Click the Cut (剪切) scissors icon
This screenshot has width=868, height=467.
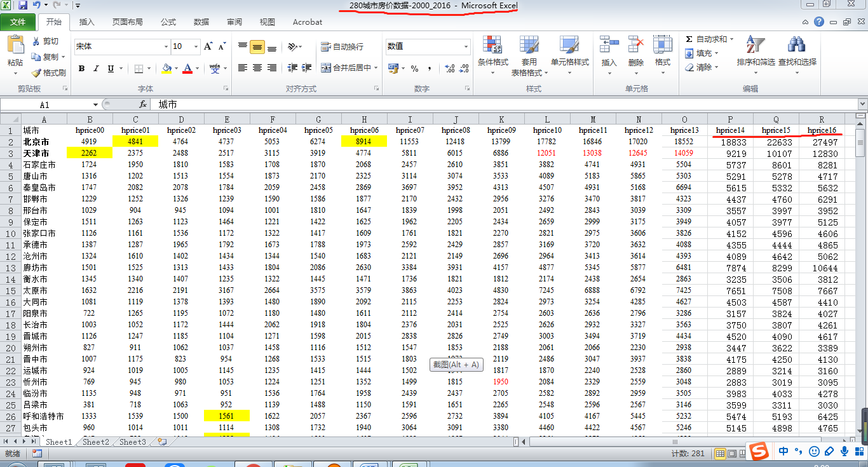pos(37,41)
